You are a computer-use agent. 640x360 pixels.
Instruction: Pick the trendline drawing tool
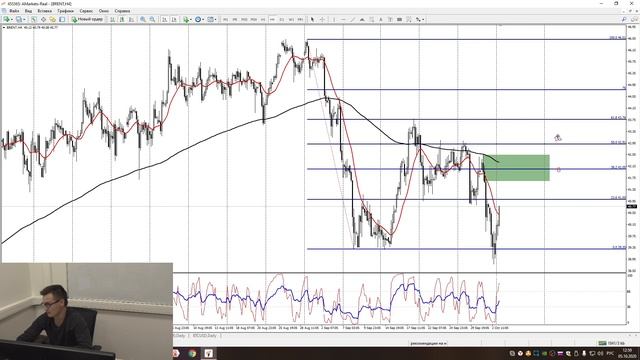point(353,19)
